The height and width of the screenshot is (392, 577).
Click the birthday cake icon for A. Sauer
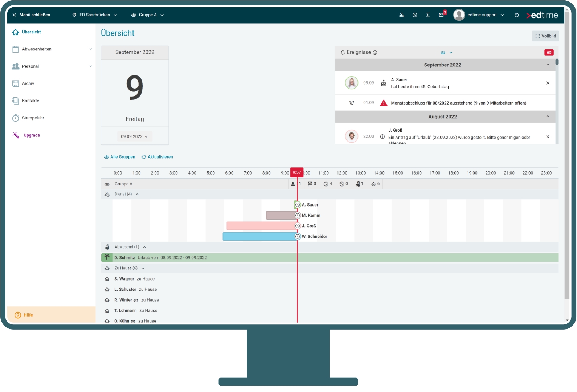click(x=384, y=83)
